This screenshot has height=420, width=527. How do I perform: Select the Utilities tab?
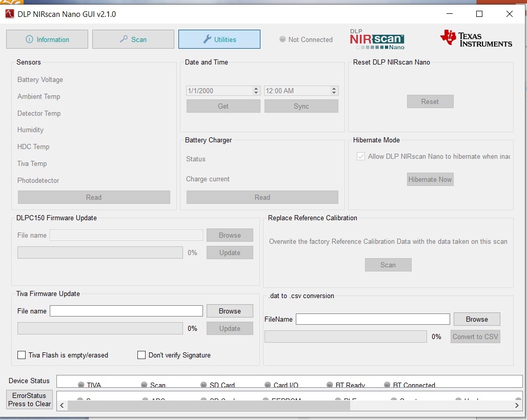tap(219, 39)
